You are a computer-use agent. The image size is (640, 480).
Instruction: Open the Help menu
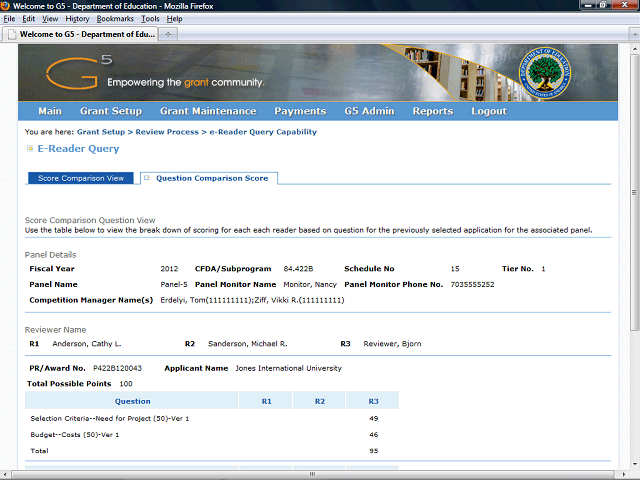174,19
